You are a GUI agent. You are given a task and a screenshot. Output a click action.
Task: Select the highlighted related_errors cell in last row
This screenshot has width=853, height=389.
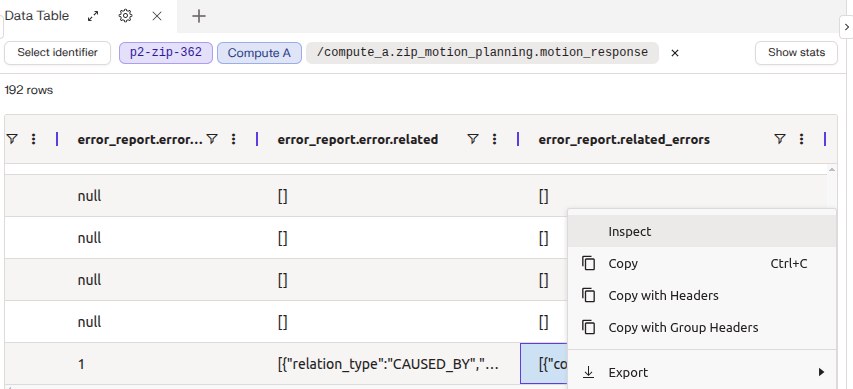pos(544,364)
